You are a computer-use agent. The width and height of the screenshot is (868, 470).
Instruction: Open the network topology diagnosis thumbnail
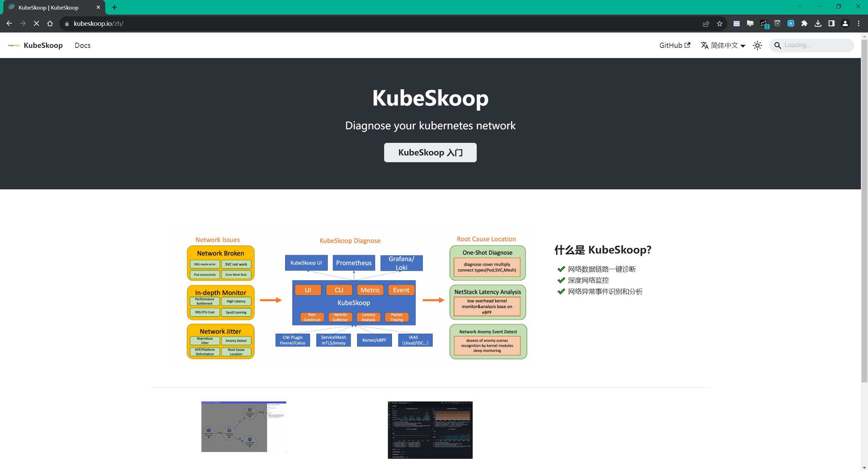(x=244, y=427)
